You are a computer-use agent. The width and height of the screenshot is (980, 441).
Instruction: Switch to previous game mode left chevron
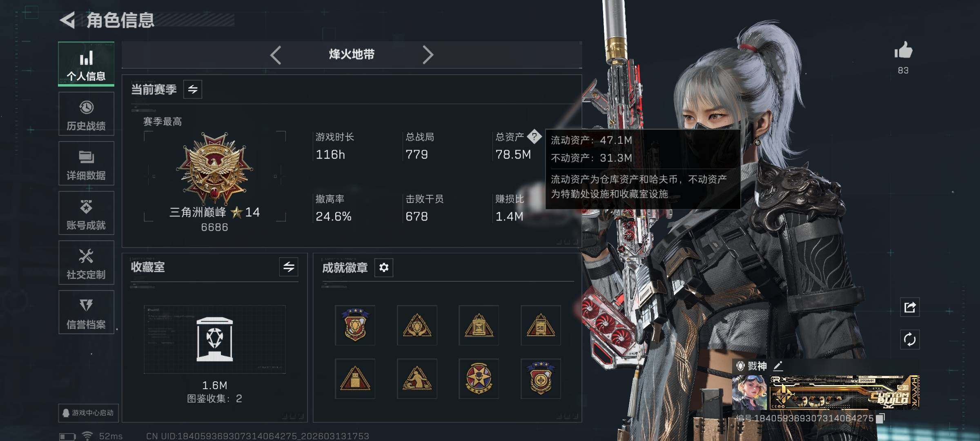(276, 55)
